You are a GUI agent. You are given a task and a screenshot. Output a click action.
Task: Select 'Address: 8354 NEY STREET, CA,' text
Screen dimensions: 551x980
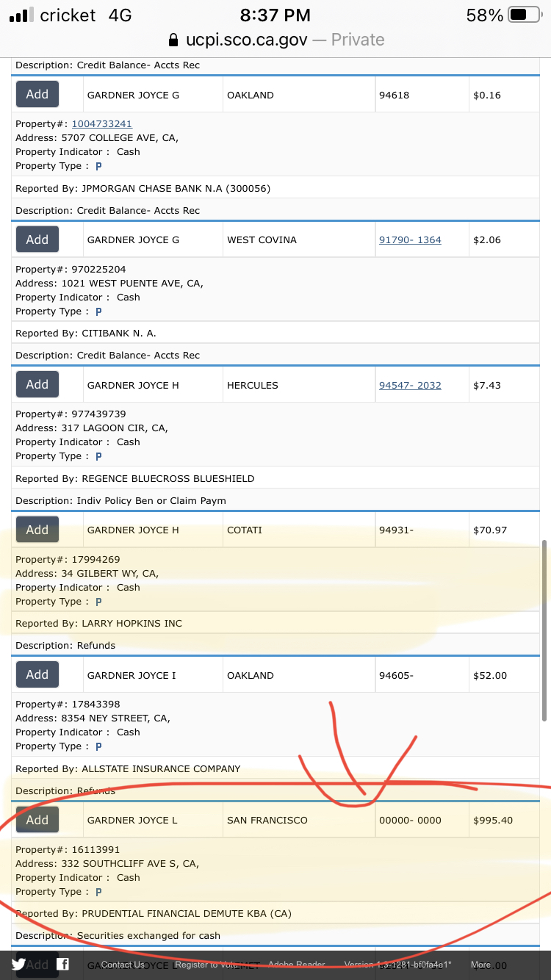[93, 718]
